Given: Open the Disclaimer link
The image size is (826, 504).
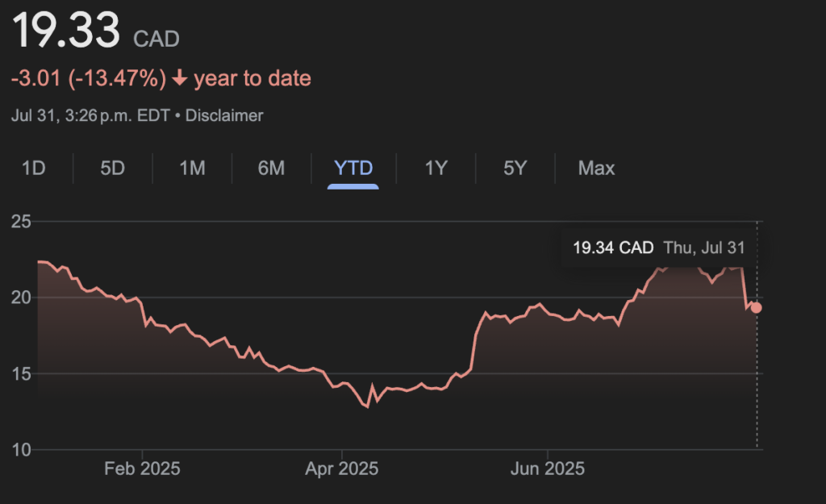Looking at the screenshot, I should (224, 115).
